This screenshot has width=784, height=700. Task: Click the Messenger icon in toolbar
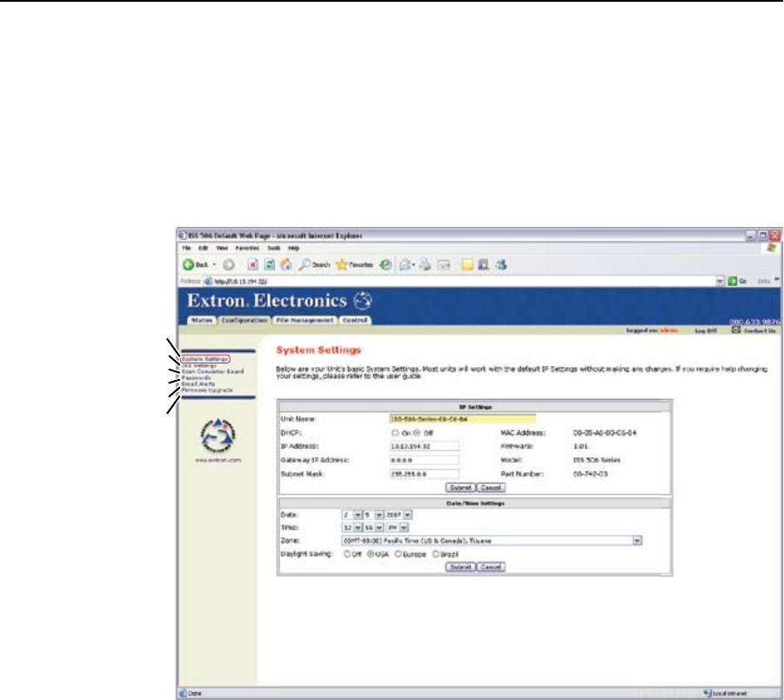tap(501, 265)
